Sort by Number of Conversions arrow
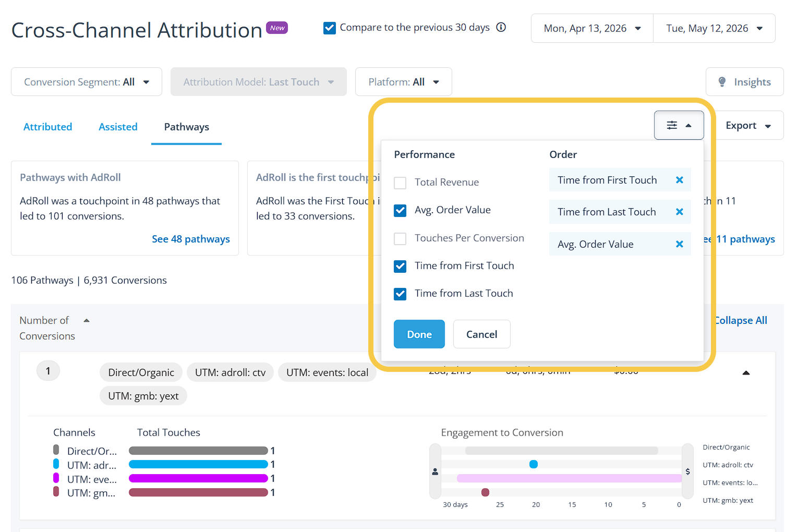 (87, 320)
